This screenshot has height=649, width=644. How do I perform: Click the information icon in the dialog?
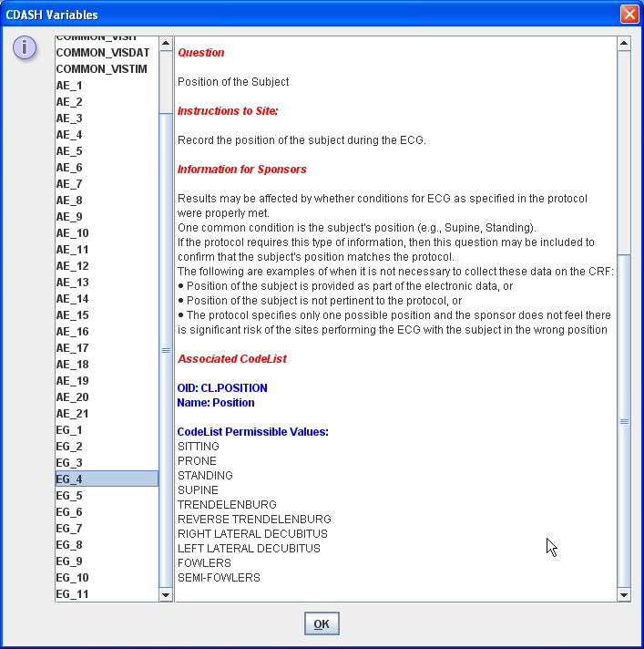(x=25, y=48)
